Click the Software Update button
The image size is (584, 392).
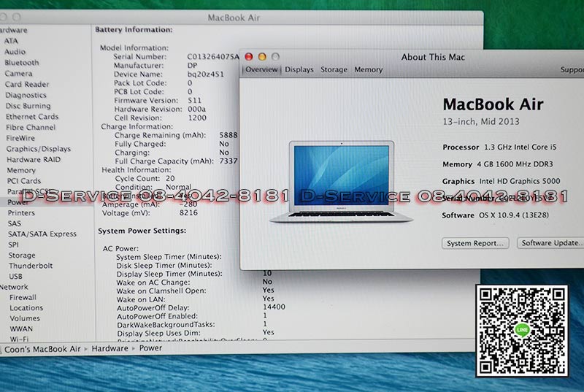(x=550, y=243)
